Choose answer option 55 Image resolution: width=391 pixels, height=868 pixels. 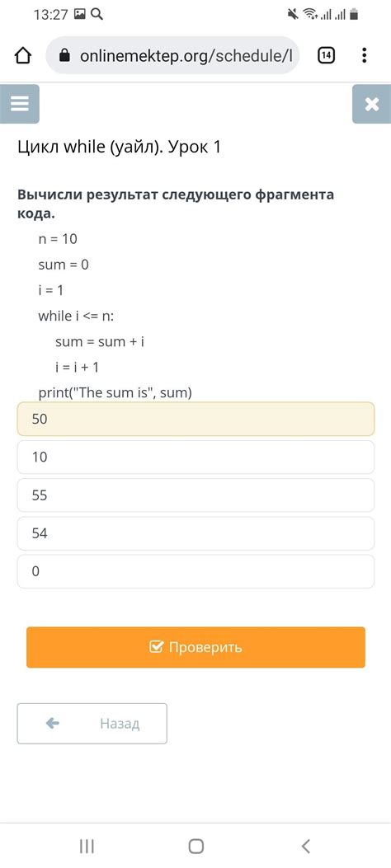[195, 495]
